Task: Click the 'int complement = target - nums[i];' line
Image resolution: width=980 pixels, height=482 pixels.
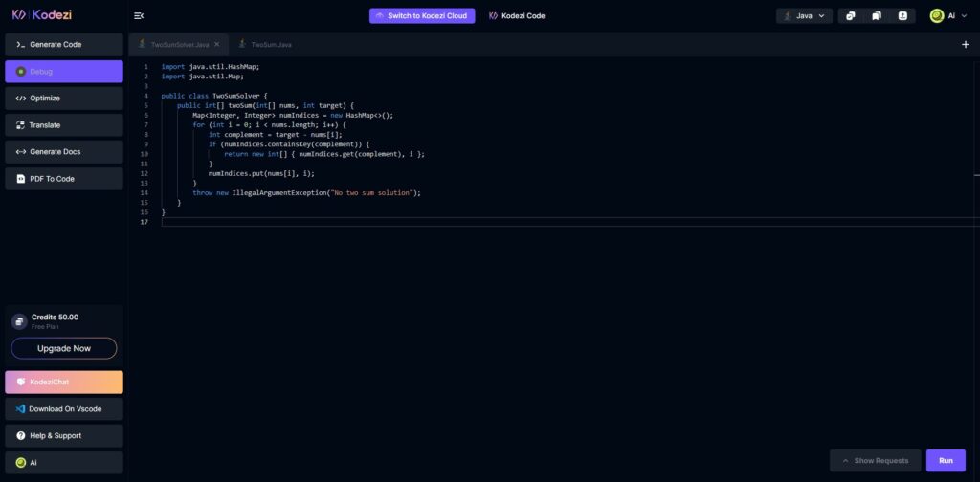Action: click(x=275, y=134)
